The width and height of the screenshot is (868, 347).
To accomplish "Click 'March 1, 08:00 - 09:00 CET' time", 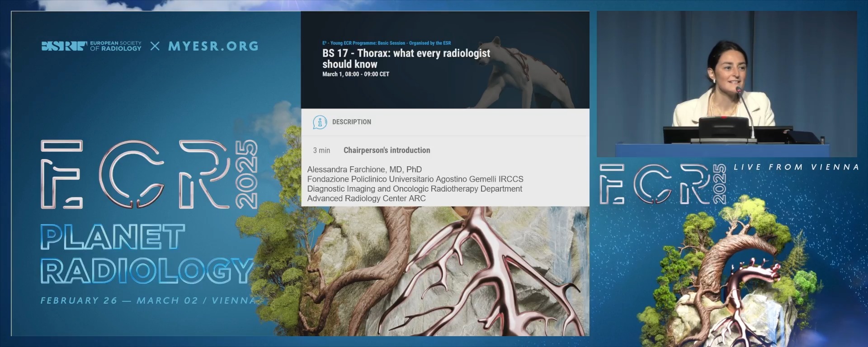I will point(356,74).
